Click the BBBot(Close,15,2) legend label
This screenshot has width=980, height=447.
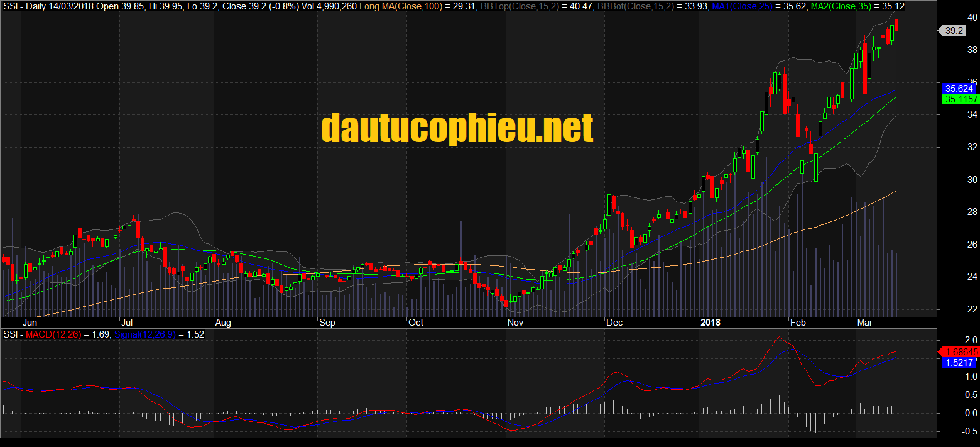[631, 6]
